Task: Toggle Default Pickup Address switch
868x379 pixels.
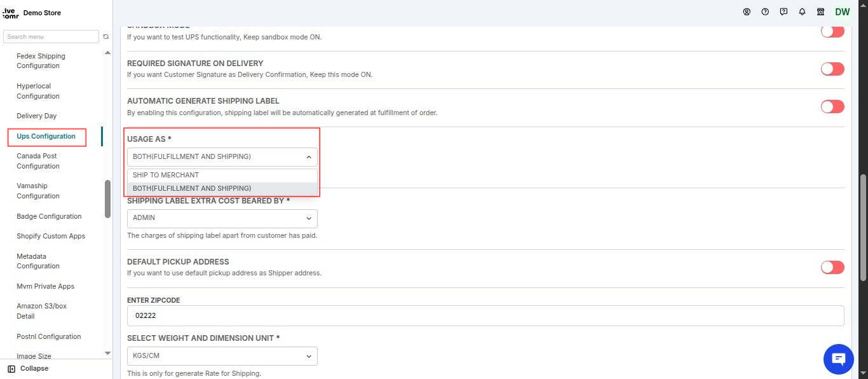Action: pos(832,267)
